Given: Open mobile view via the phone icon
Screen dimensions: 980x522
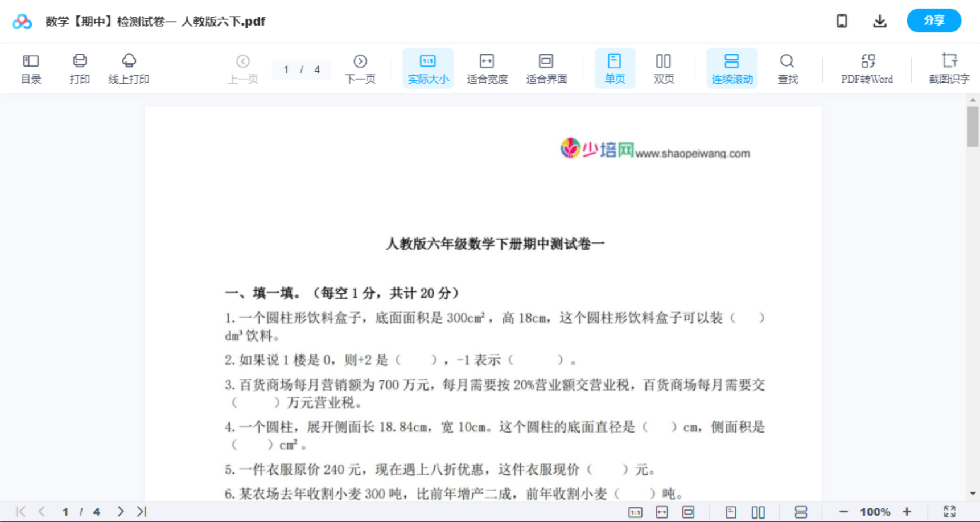Looking at the screenshot, I should tap(842, 20).
